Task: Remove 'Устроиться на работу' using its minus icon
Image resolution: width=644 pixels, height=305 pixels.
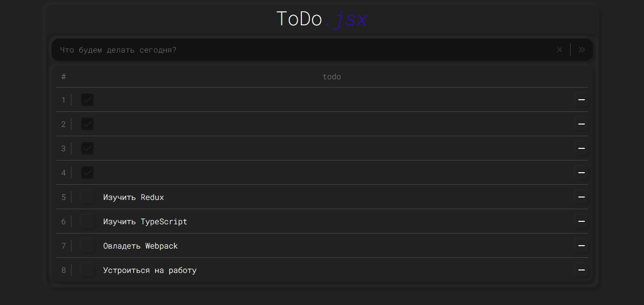Action: pyautogui.click(x=581, y=270)
